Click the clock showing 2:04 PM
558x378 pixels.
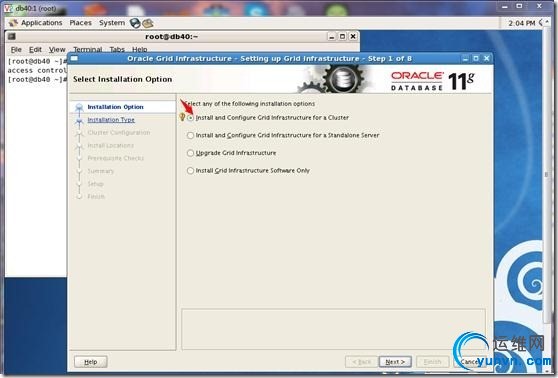click(x=521, y=23)
